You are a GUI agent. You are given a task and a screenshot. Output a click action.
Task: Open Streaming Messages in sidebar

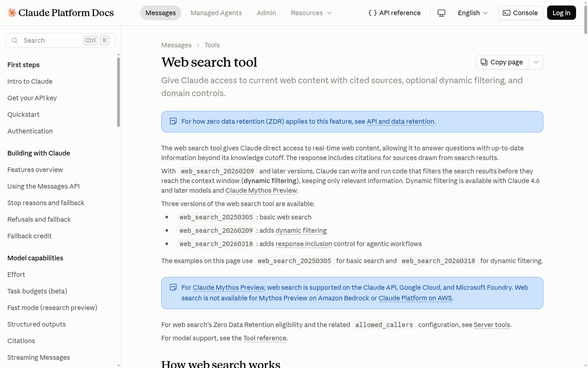(39, 357)
